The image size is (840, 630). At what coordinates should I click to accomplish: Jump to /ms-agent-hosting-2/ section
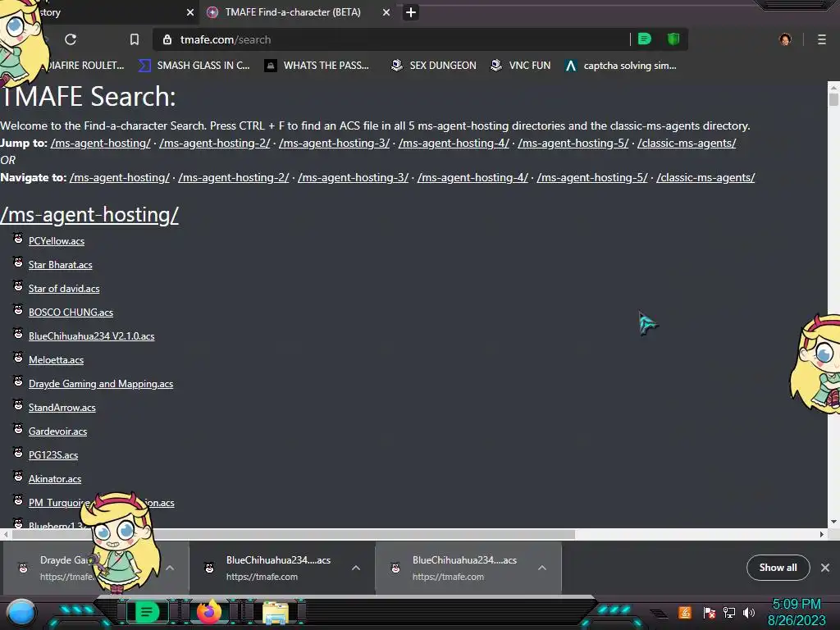coord(215,143)
